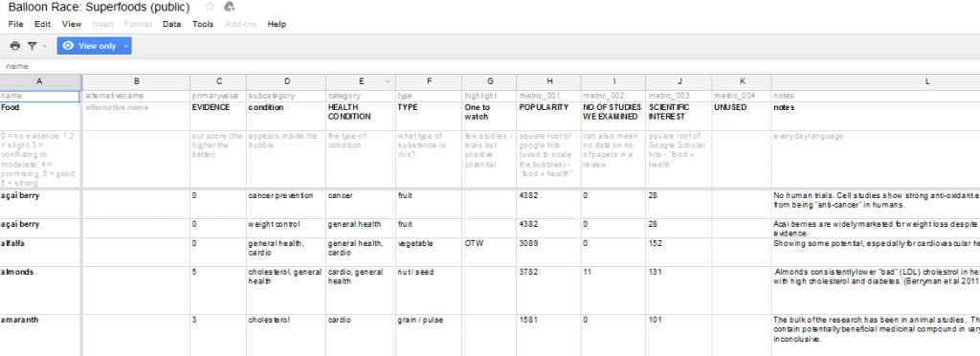Open the column E header dropdown
This screenshot has width=980, height=356.
pyautogui.click(x=388, y=81)
